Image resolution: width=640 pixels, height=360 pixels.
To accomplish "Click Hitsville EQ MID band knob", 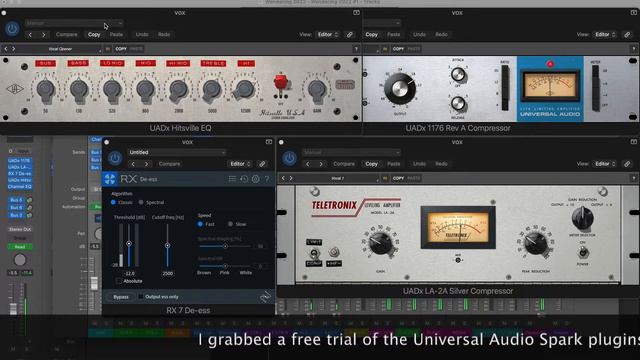I will click(145, 89).
